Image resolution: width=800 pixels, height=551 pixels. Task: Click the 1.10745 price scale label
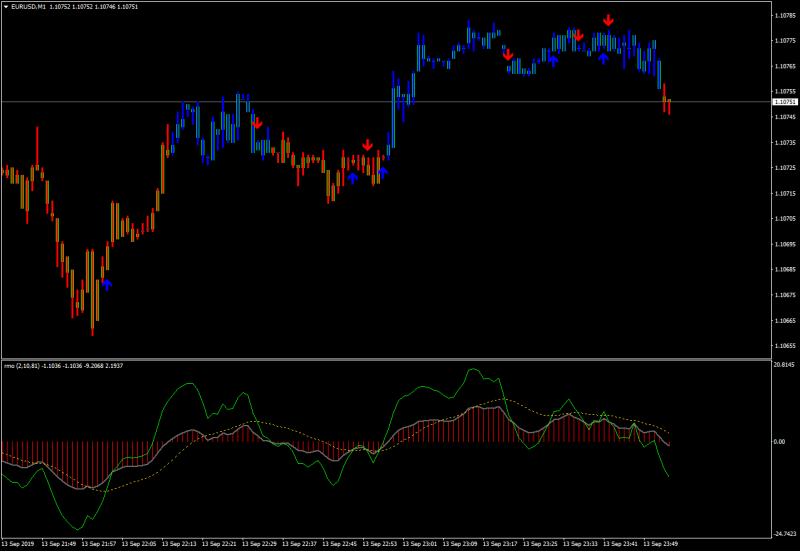(785, 117)
